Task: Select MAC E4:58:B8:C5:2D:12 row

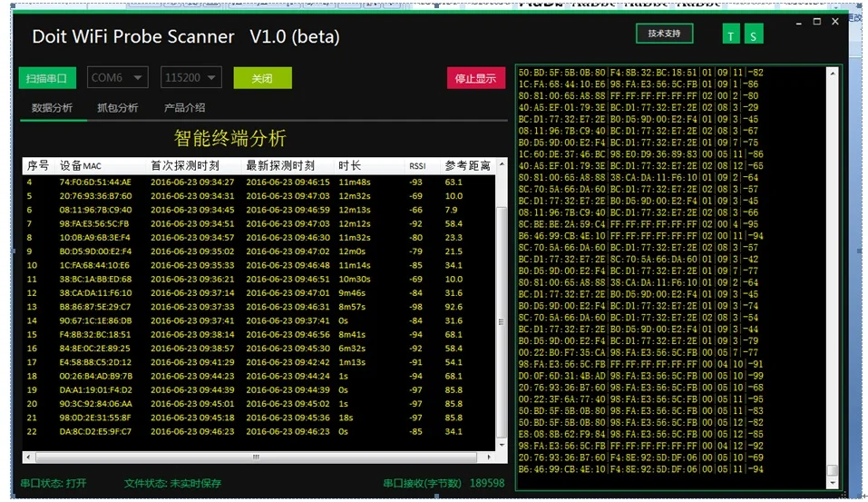Action: coord(258,362)
